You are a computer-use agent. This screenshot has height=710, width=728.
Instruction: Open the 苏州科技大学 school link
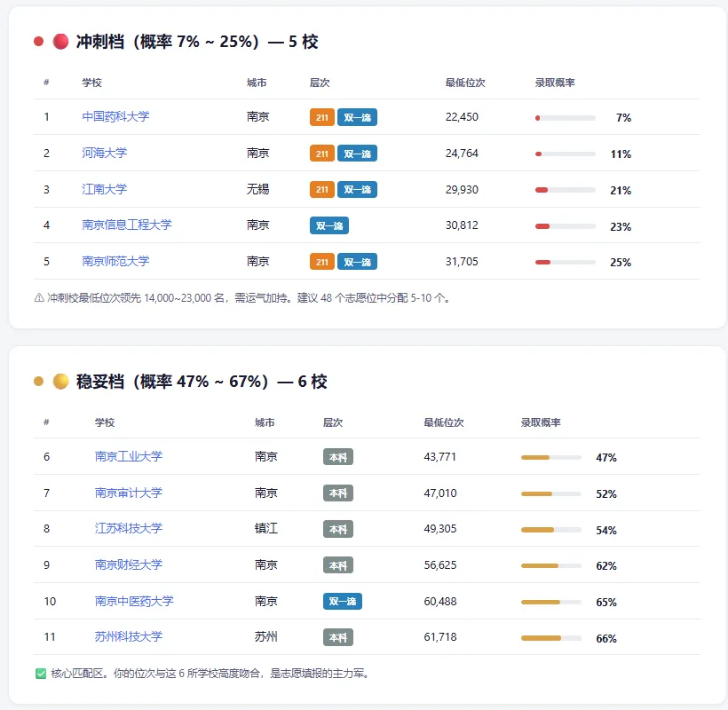click(129, 636)
